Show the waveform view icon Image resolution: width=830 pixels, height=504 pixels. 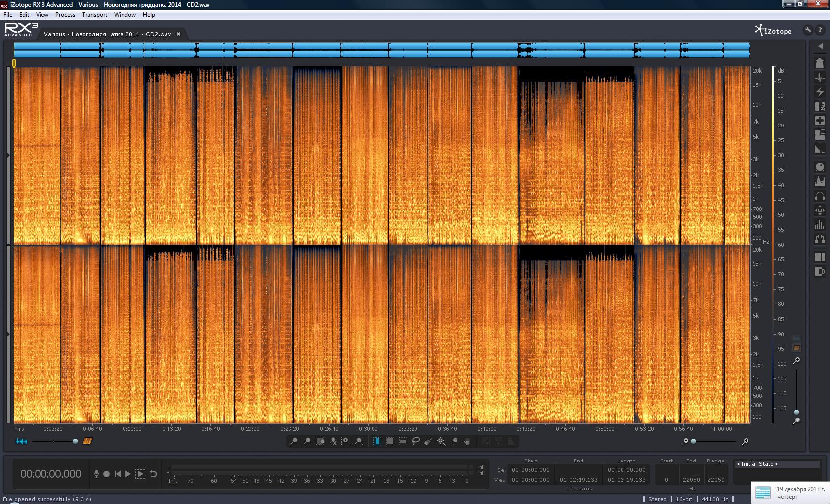pyautogui.click(x=21, y=441)
